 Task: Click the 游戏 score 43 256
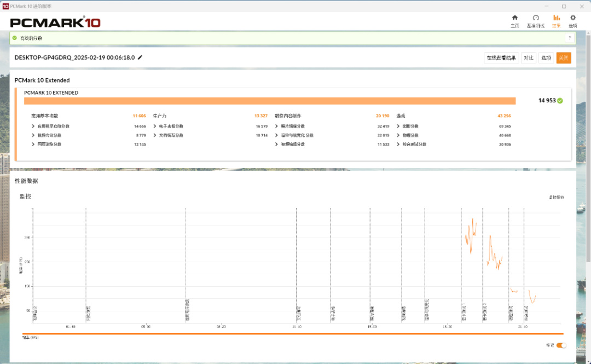pos(505,116)
